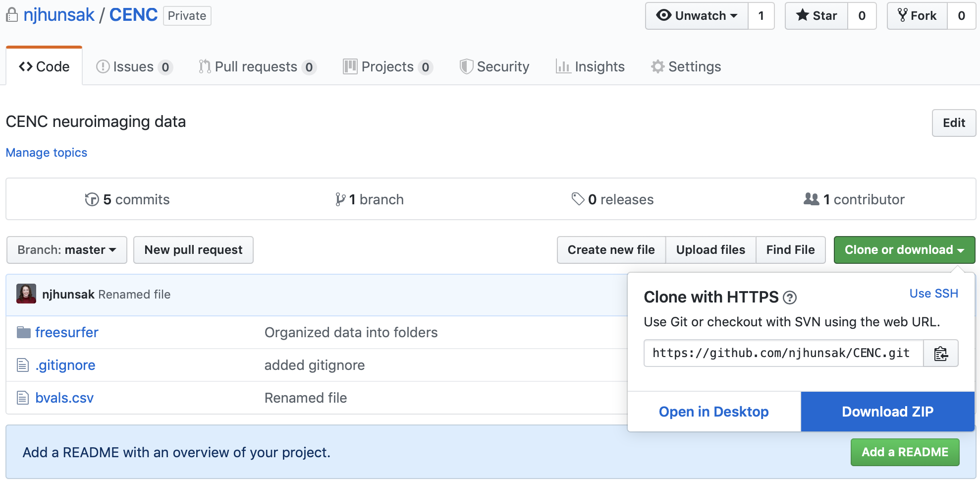This screenshot has width=980, height=483.
Task: Switch to the Settings tab
Action: (x=686, y=66)
